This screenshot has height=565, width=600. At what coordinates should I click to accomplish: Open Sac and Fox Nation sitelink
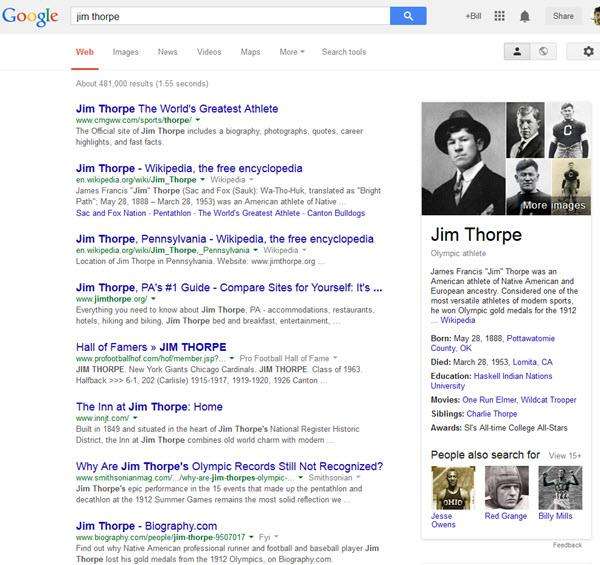click(x=111, y=213)
